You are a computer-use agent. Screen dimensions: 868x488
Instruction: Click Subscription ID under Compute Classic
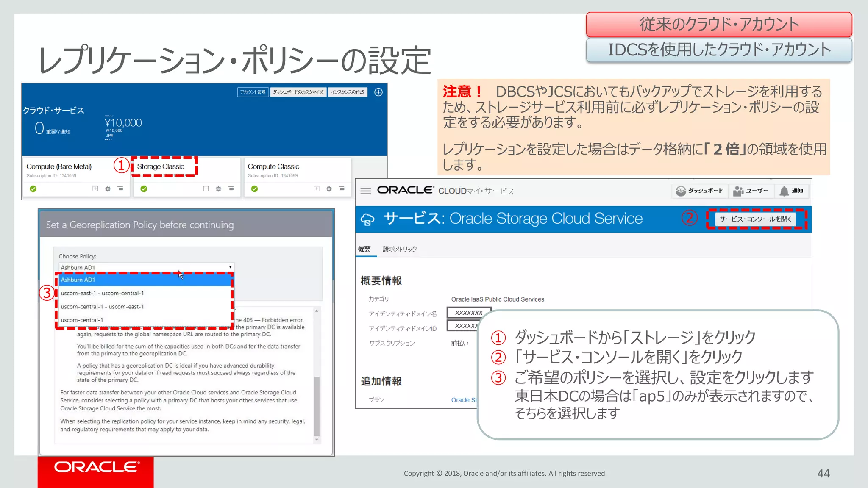pyautogui.click(x=273, y=176)
